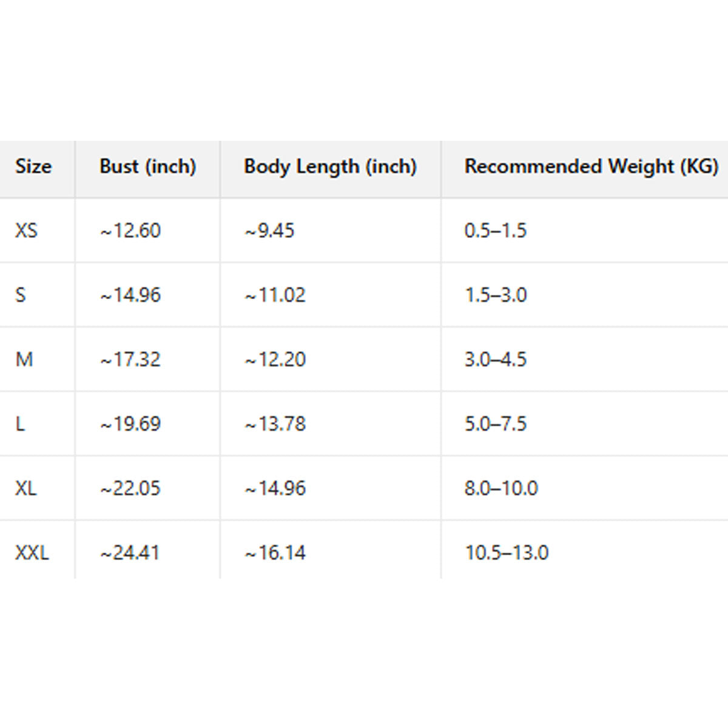Click the S size row label
Image resolution: width=728 pixels, height=728 pixels.
[x=21, y=295]
